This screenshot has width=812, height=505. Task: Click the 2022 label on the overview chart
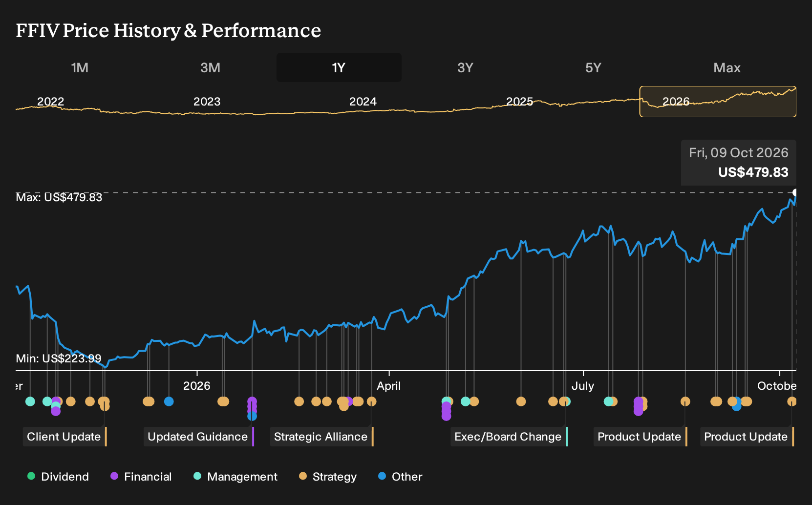51,102
